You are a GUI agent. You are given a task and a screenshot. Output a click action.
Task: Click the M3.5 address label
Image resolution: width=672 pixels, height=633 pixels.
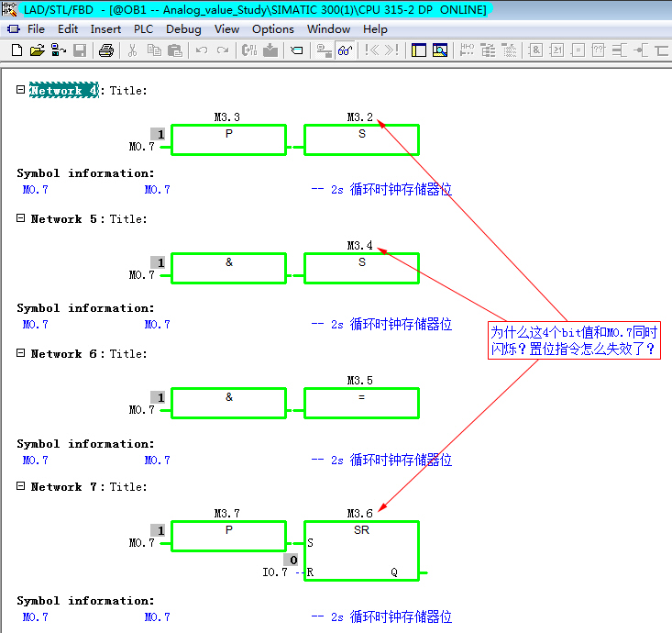360,381
